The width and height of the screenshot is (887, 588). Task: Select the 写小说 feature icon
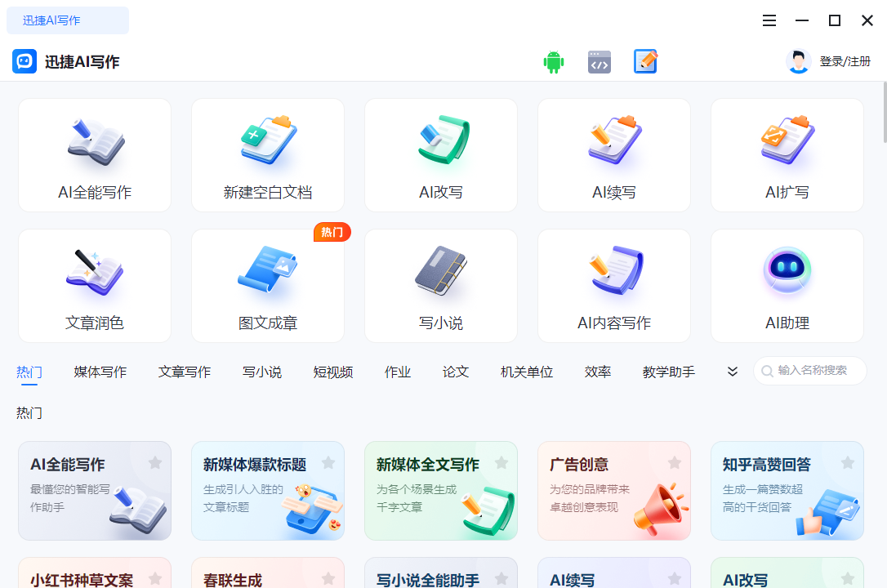(x=440, y=274)
